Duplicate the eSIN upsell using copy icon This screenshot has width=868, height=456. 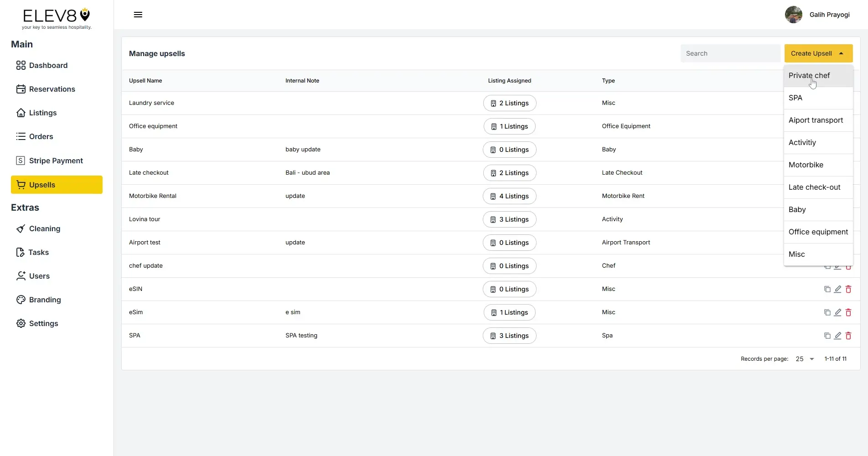(x=827, y=289)
